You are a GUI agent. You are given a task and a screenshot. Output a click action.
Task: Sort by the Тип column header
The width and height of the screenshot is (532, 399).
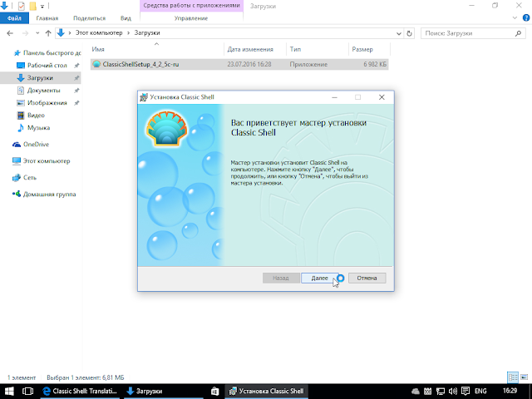318,49
